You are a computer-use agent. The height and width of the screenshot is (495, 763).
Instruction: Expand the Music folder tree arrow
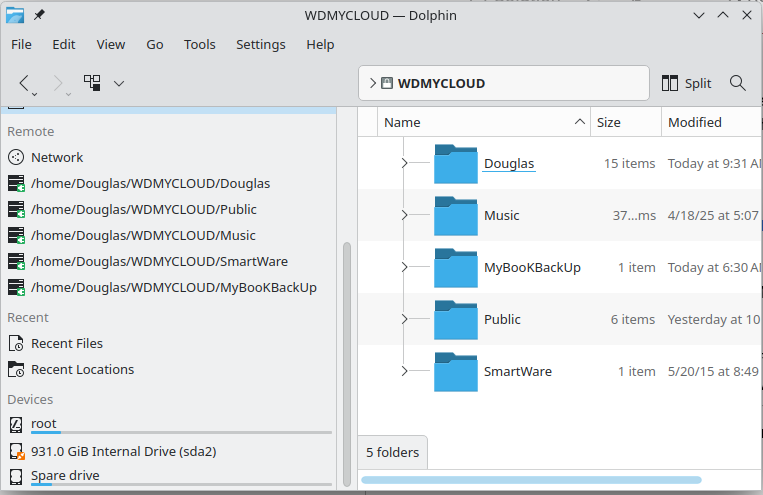404,215
